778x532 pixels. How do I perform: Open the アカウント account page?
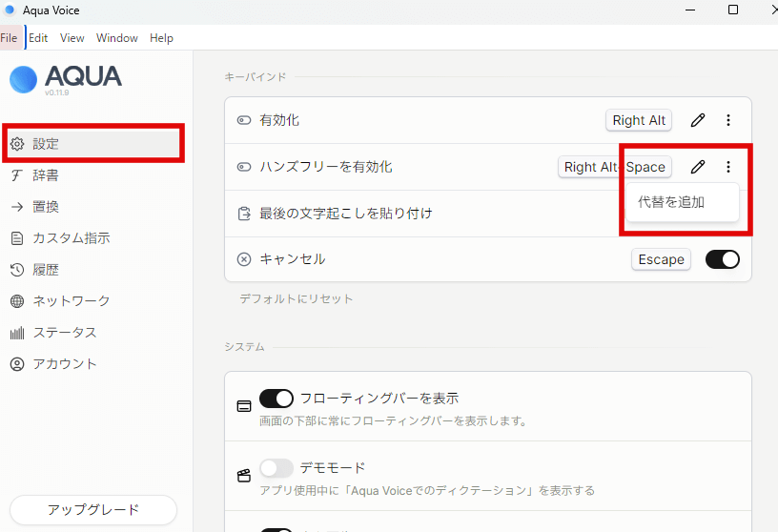point(64,364)
